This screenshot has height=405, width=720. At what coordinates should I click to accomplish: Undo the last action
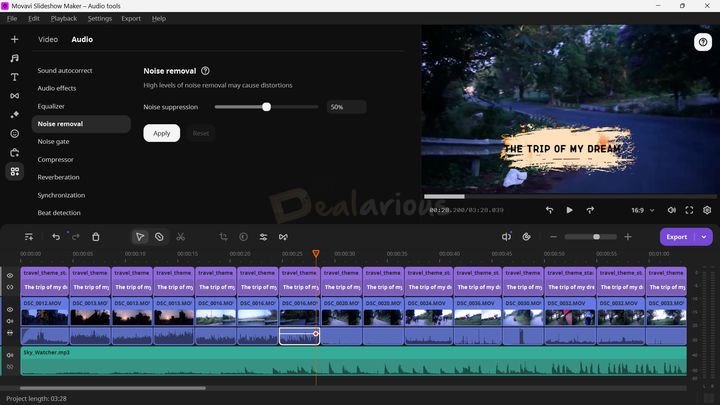[56, 237]
